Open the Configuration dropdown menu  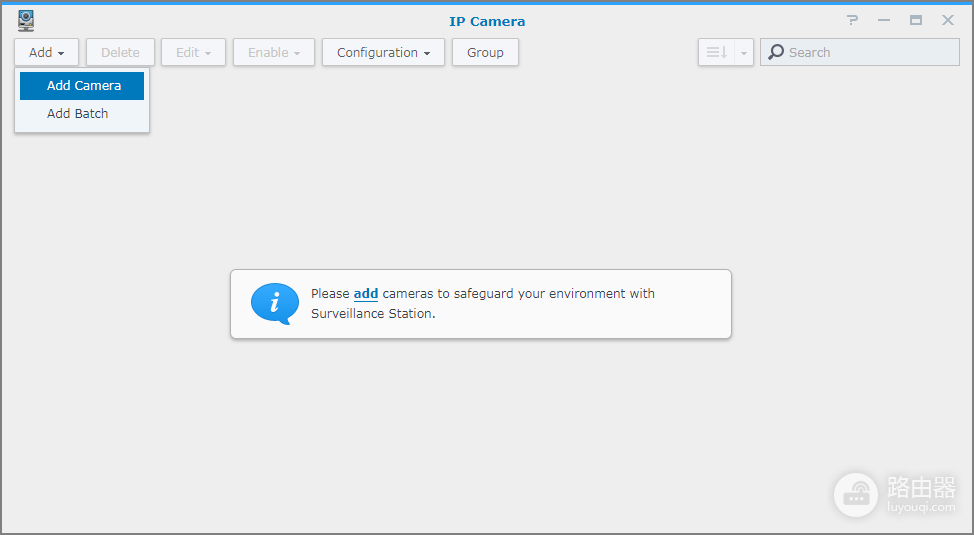383,52
